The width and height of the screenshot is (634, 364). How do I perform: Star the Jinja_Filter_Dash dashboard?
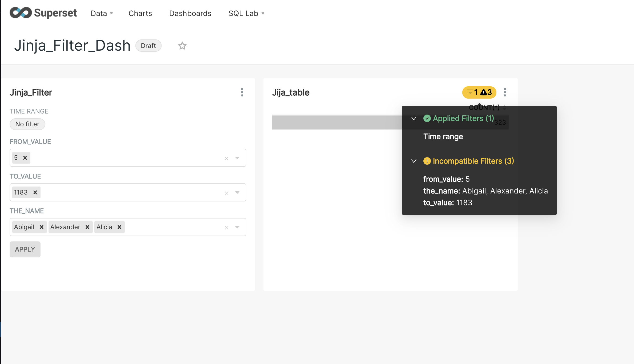(182, 46)
